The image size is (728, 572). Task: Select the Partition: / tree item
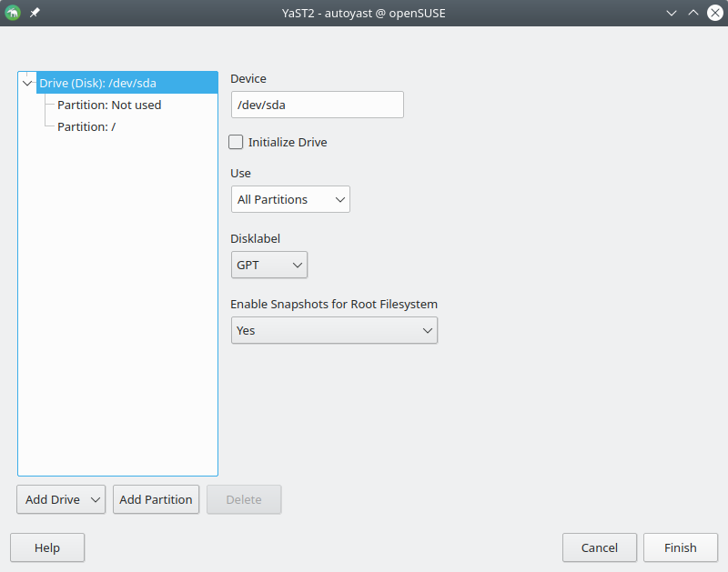(86, 126)
